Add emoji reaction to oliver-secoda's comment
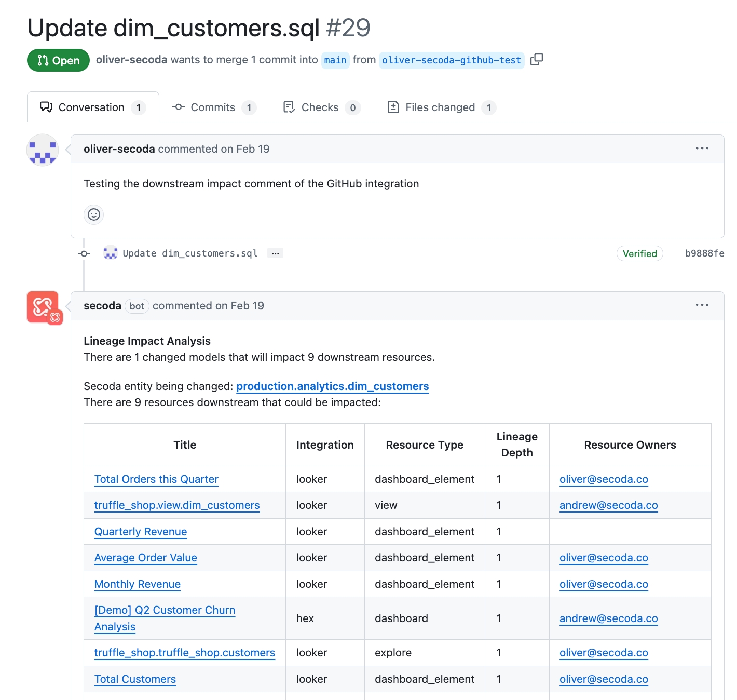The image size is (737, 700). (94, 214)
